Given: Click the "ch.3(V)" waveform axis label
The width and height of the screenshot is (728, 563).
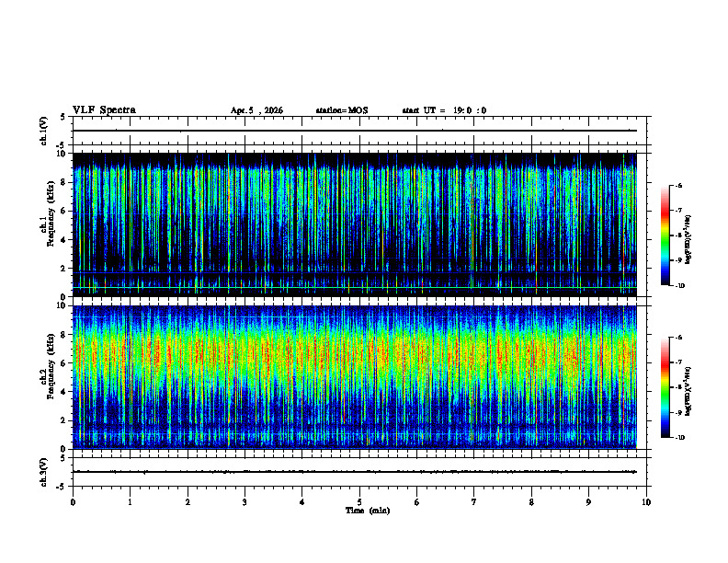Looking at the screenshot, I should coord(43,472).
